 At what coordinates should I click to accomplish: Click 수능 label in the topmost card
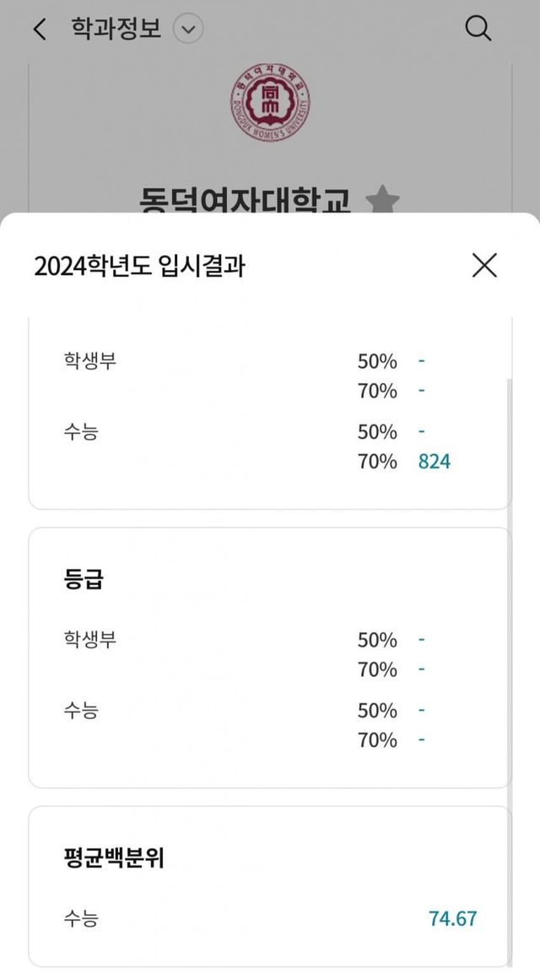tap(80, 432)
